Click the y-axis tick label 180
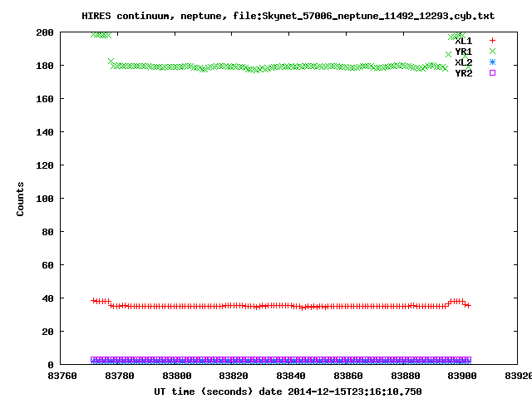Screen dimensions: 532x399 (45, 66)
